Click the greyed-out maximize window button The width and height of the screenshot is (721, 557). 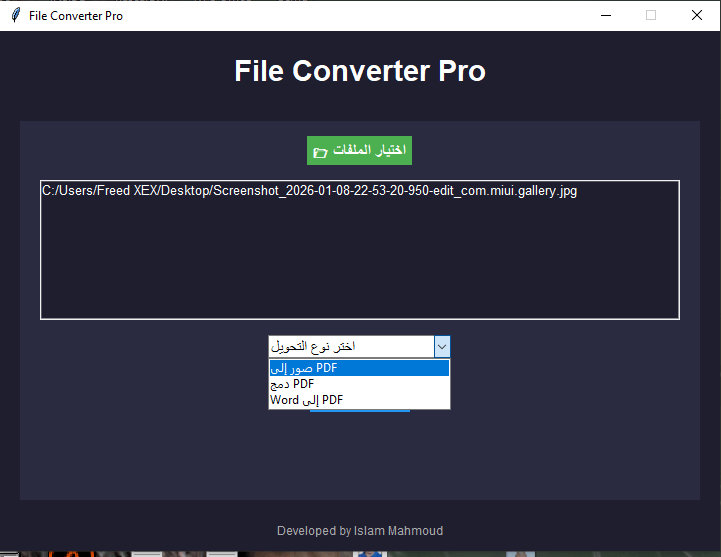pyautogui.click(x=651, y=16)
